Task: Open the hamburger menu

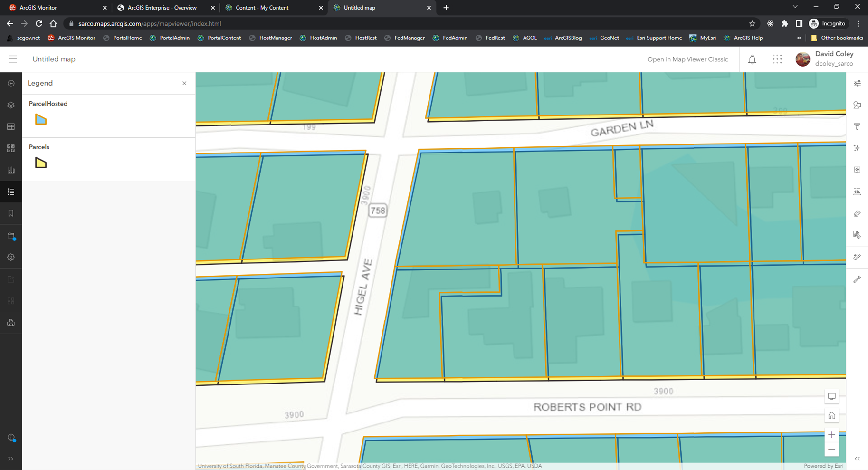Action: pos(13,59)
